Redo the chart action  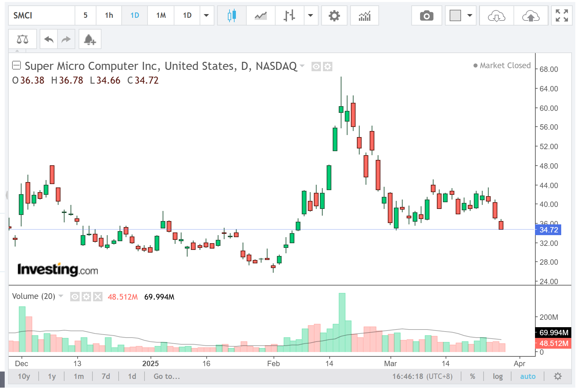66,39
